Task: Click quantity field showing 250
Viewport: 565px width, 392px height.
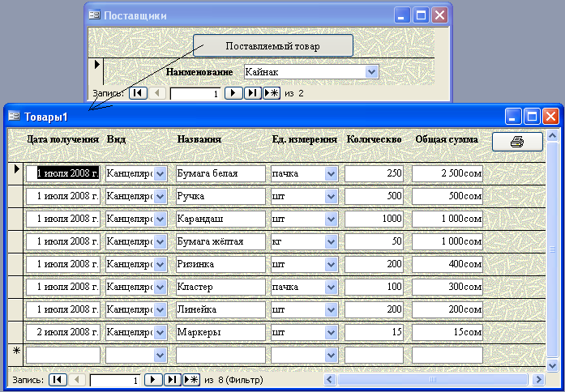Action: click(374, 173)
